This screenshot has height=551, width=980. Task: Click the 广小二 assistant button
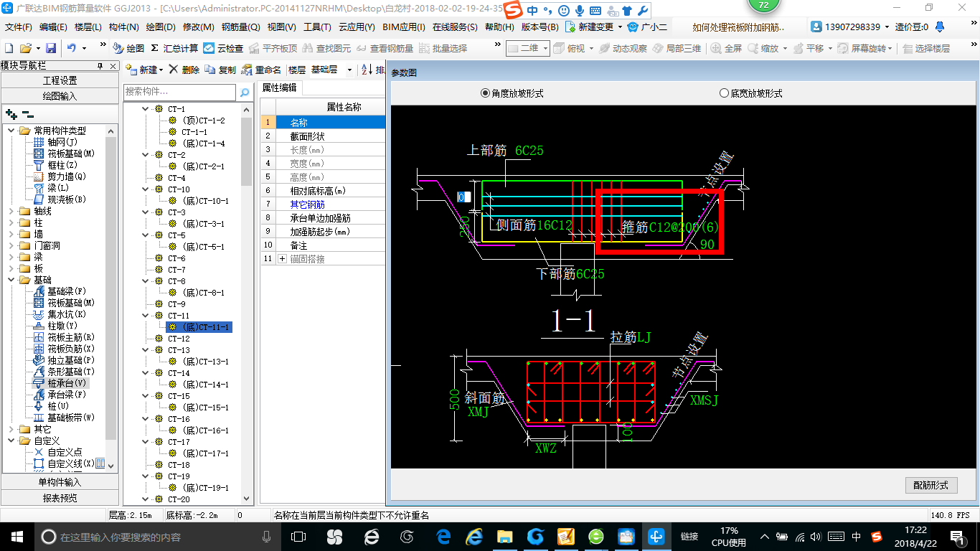(647, 27)
